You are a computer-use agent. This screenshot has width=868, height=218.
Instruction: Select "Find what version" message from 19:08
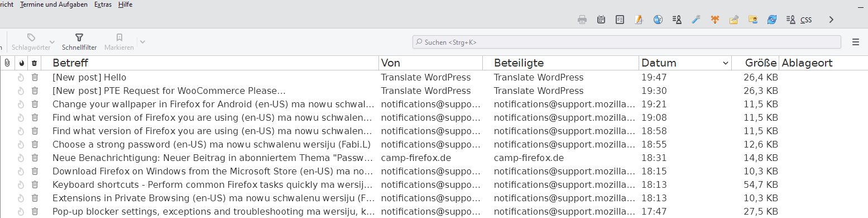[212, 117]
